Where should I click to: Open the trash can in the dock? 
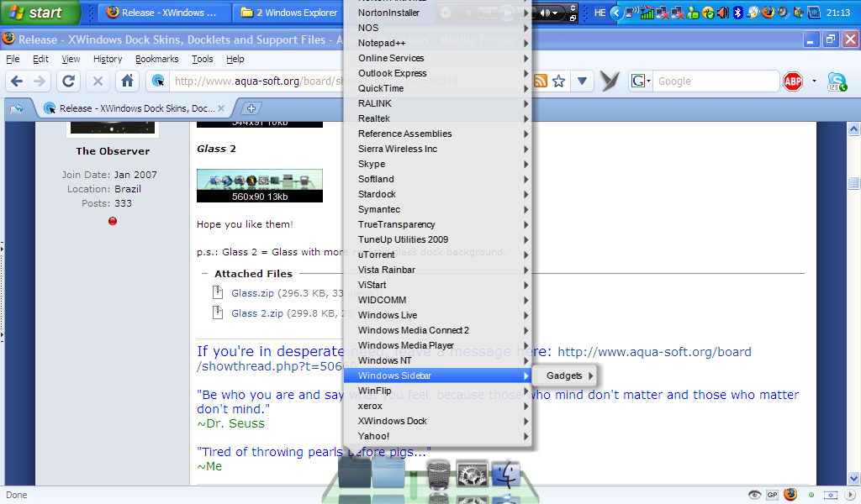(437, 475)
